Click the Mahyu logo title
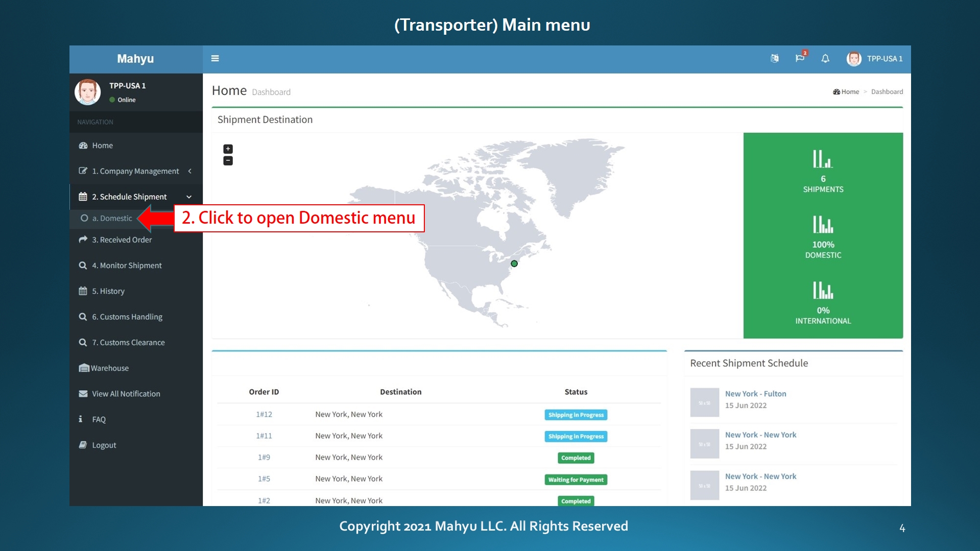 135,59
